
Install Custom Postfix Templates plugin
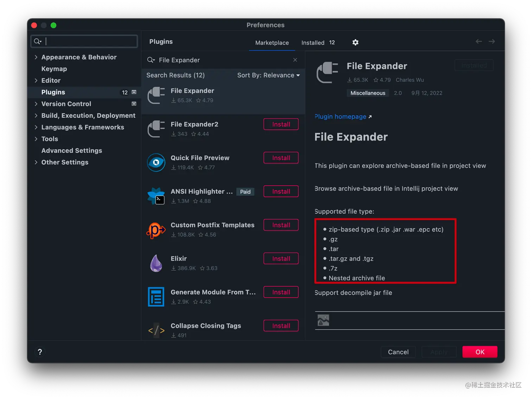[x=281, y=225]
